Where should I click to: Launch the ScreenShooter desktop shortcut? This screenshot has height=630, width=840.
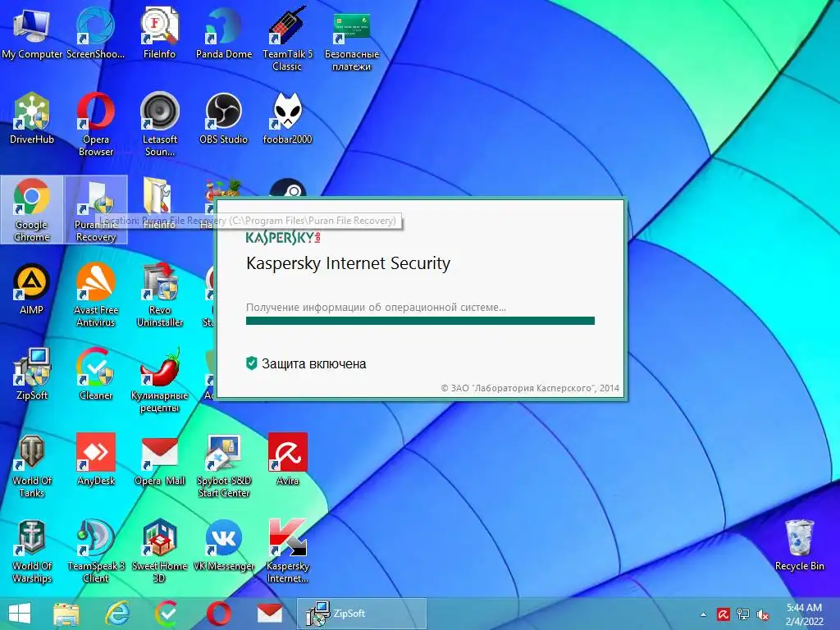[x=95, y=34]
